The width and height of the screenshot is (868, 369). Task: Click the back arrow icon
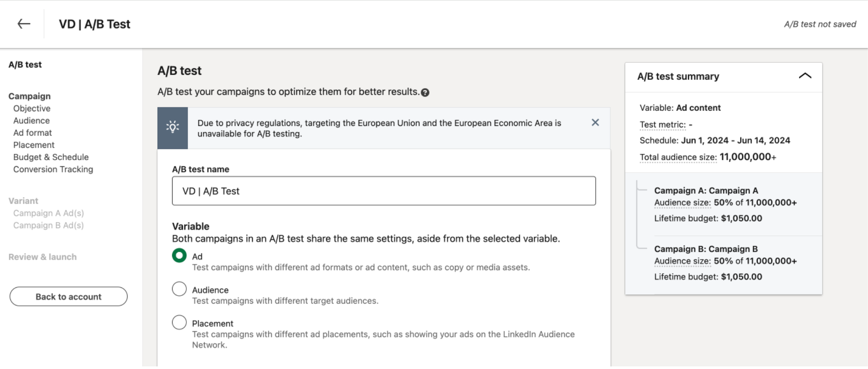[x=24, y=24]
